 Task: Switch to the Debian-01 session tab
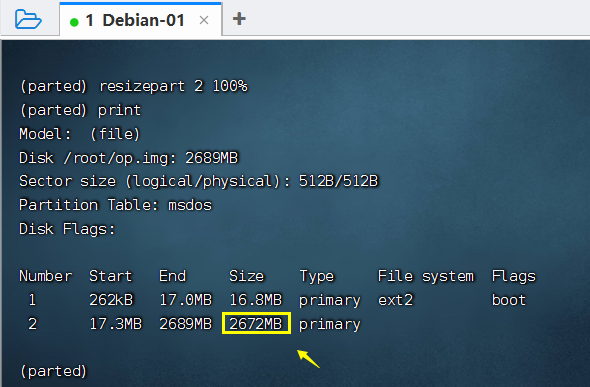(x=140, y=19)
